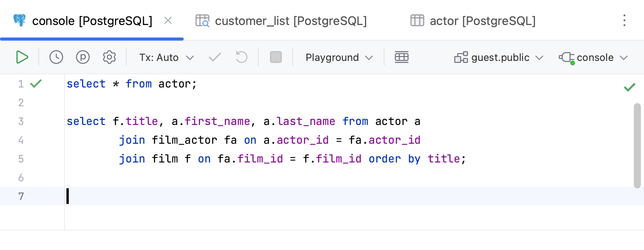Click the Rollback arrow icon
This screenshot has width=644, height=250.
[241, 57]
